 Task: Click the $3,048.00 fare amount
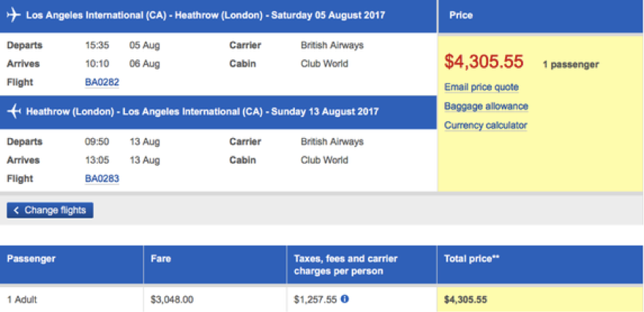(172, 300)
